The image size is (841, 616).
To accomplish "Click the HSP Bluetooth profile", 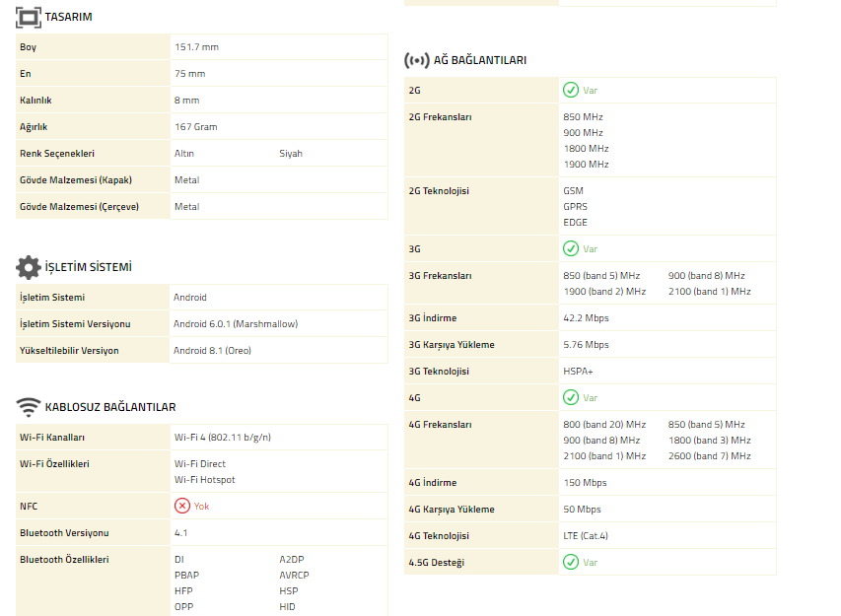I will (289, 591).
